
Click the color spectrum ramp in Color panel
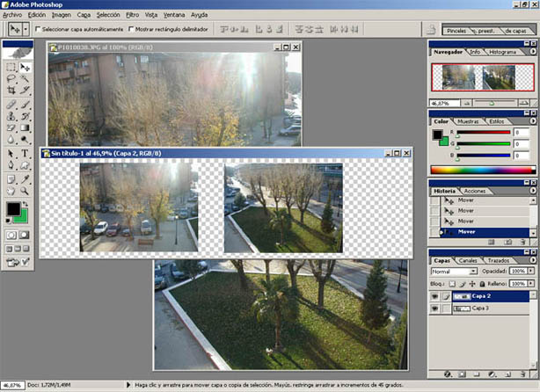click(483, 170)
